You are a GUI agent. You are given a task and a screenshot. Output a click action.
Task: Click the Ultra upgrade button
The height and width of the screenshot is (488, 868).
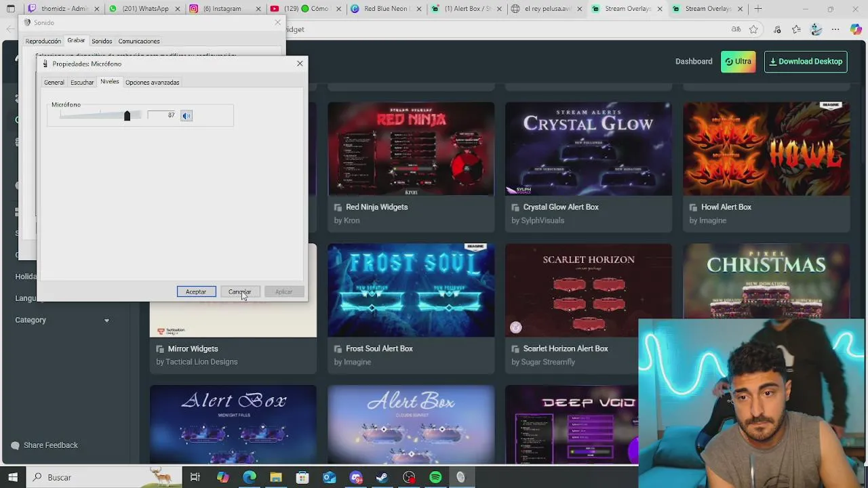tap(738, 61)
